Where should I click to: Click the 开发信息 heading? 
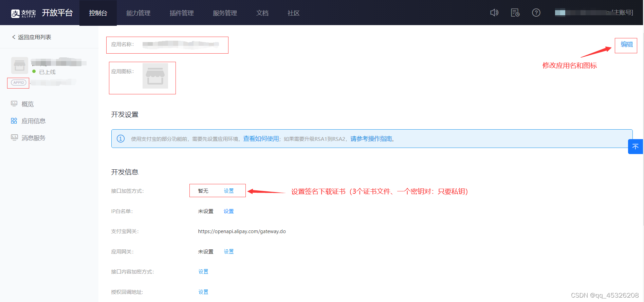click(125, 172)
